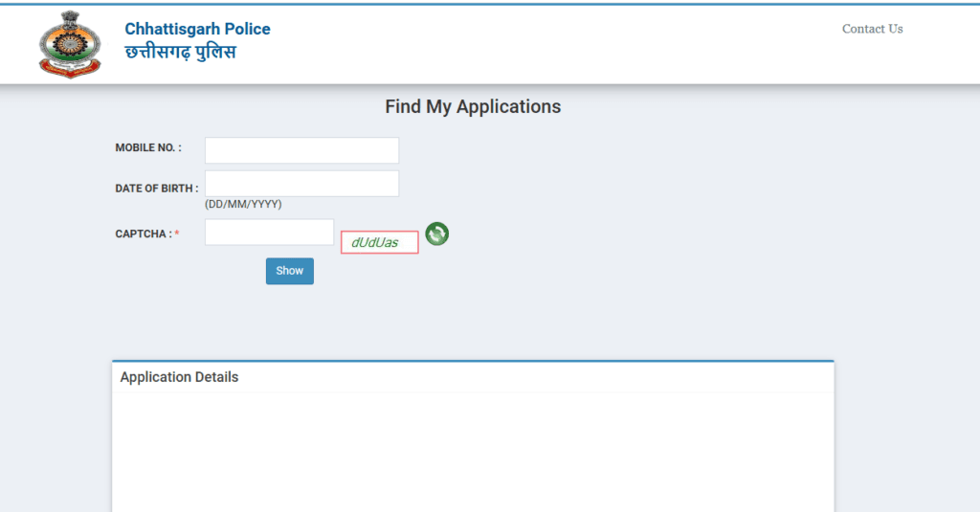Image resolution: width=980 pixels, height=512 pixels.
Task: Click the DATE OF BIRTH label
Action: [157, 189]
